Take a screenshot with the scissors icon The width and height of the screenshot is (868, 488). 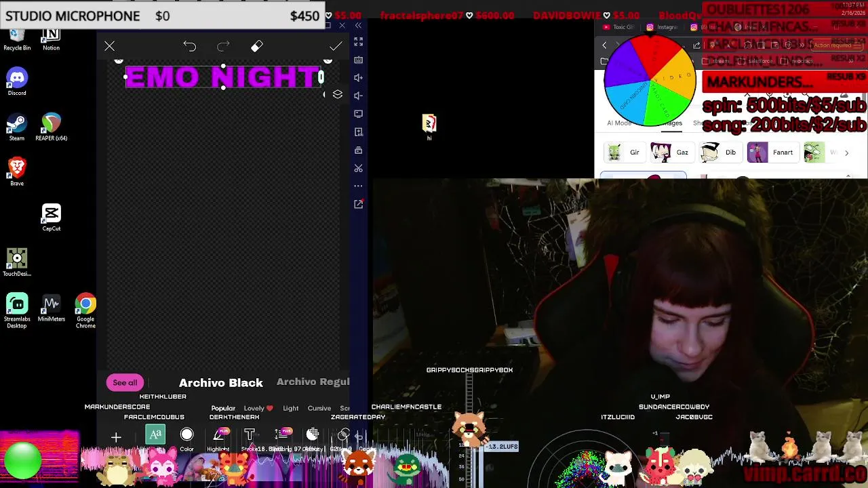pos(359,168)
